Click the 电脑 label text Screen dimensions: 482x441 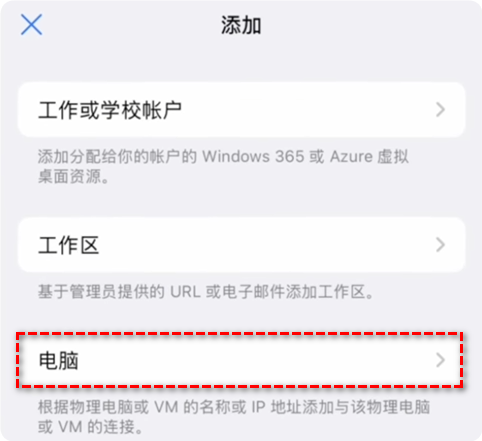coord(59,360)
